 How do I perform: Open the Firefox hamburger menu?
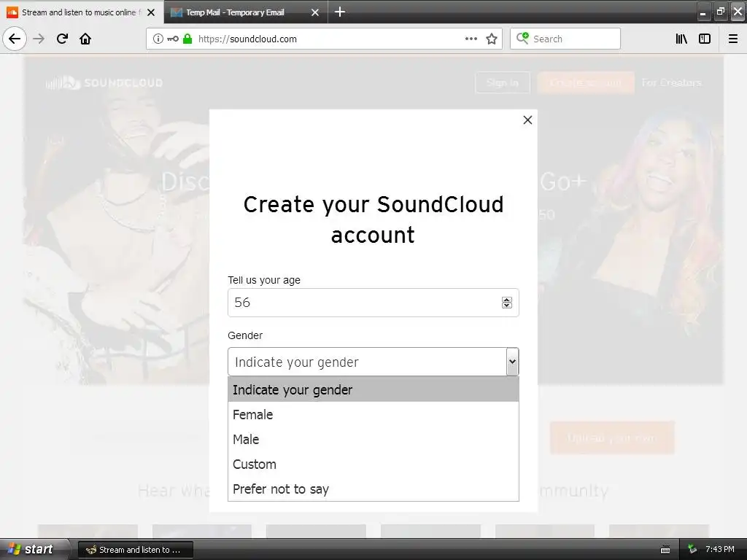click(x=732, y=39)
